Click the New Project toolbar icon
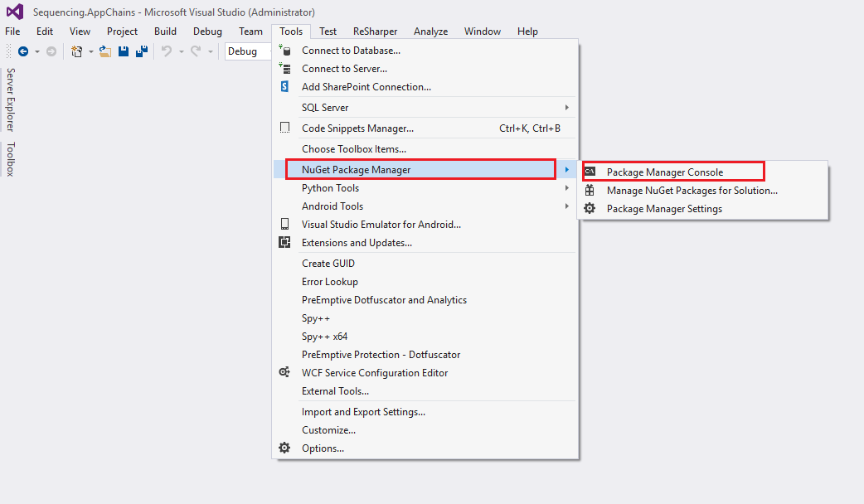 coord(76,51)
